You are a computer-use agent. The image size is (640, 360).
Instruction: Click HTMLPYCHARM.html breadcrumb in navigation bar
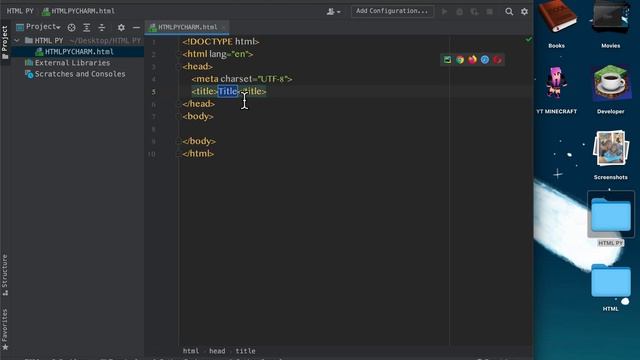79,11
